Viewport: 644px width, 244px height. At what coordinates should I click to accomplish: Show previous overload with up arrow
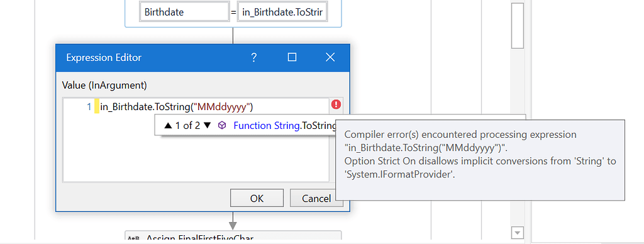168,126
